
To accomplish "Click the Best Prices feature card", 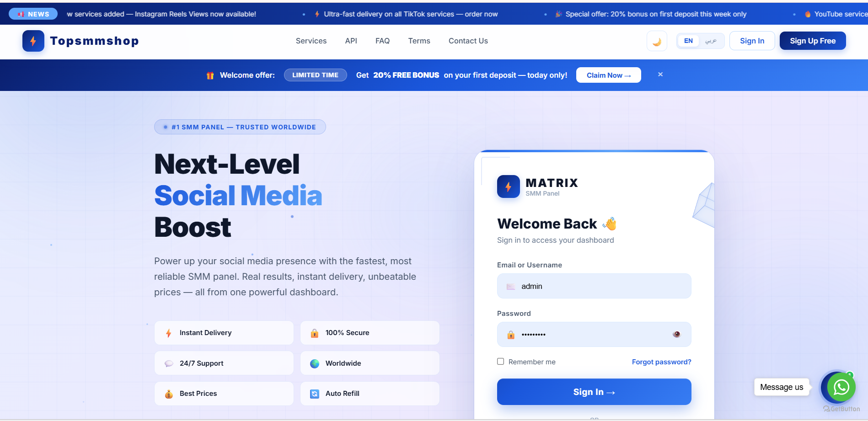I will [x=224, y=394].
